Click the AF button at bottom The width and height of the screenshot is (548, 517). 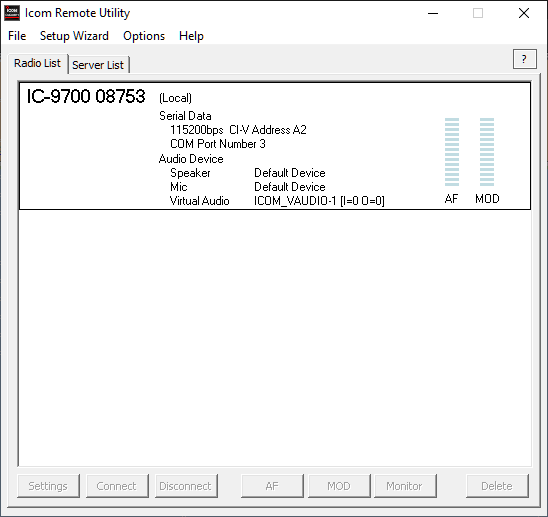click(272, 486)
